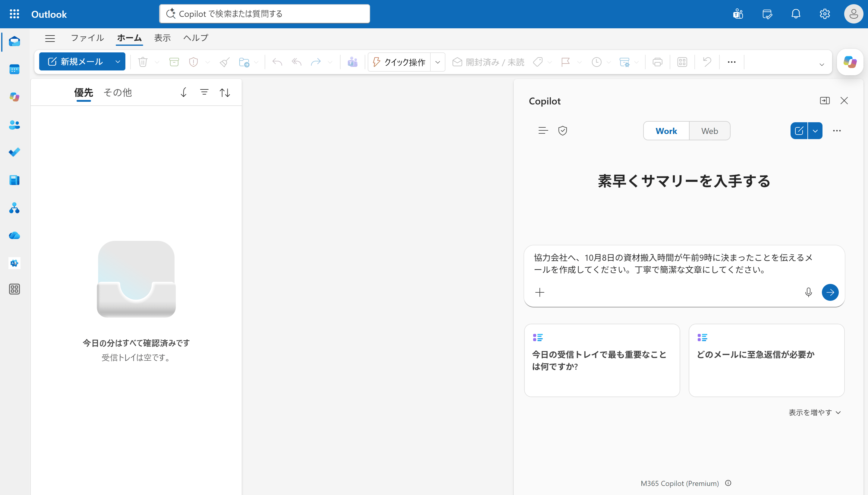Click the Report shield icon

tap(193, 62)
